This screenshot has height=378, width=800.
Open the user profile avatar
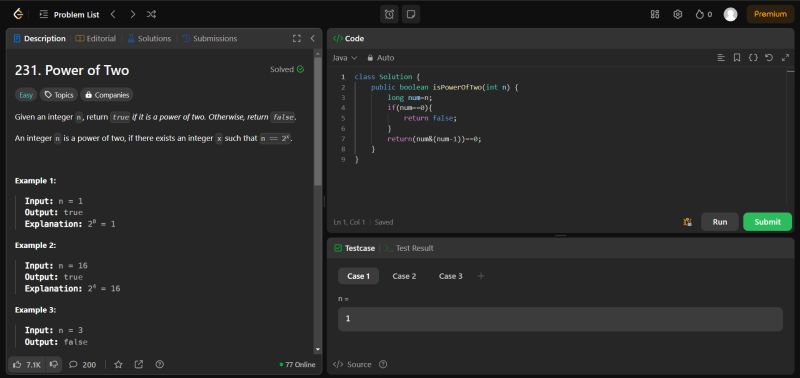731,14
